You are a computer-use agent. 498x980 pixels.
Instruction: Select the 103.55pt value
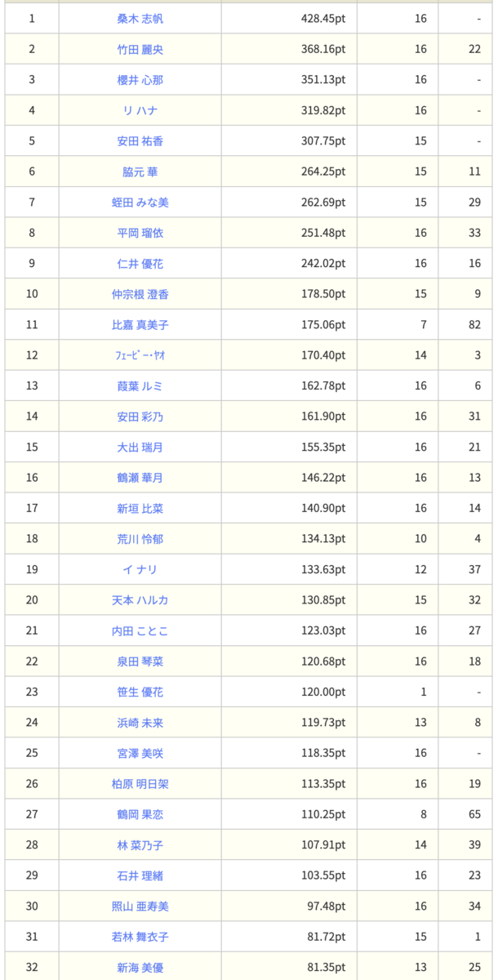324,876
